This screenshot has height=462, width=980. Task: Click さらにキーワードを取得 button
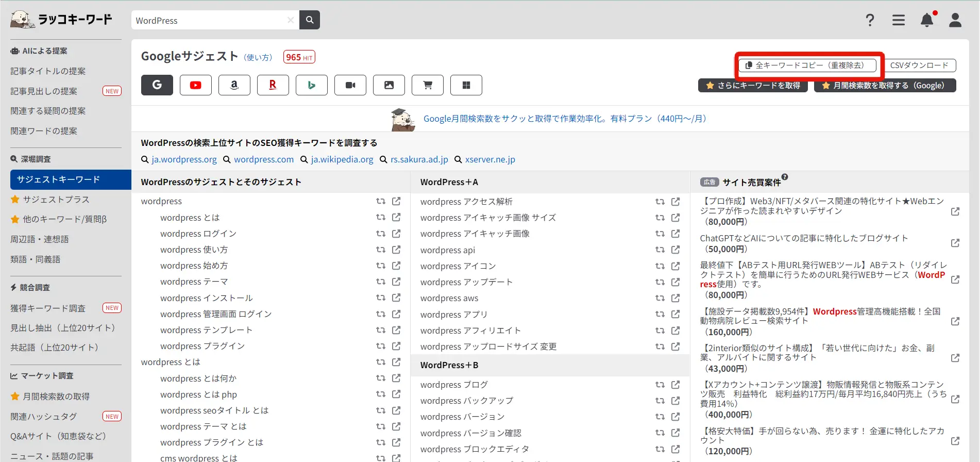(x=753, y=86)
